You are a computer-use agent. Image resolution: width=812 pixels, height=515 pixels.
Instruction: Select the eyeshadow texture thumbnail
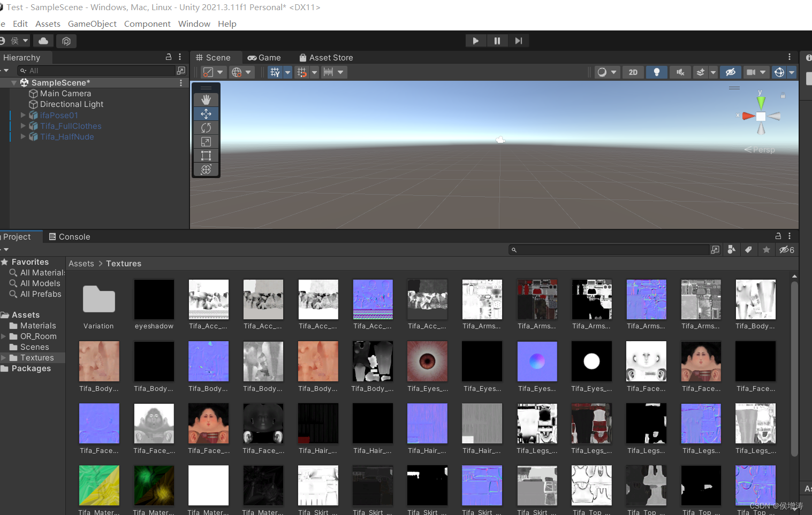(154, 299)
